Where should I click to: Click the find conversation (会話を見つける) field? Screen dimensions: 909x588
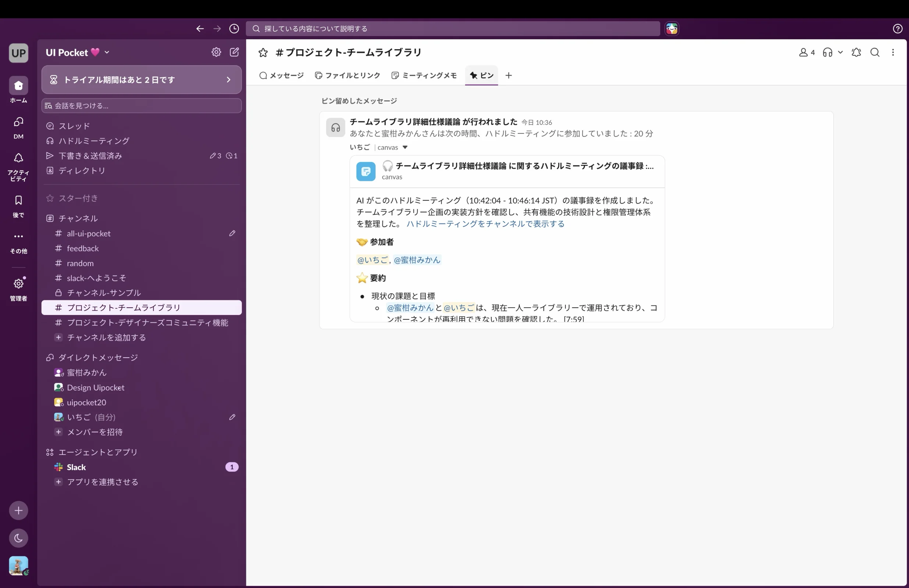(x=141, y=106)
